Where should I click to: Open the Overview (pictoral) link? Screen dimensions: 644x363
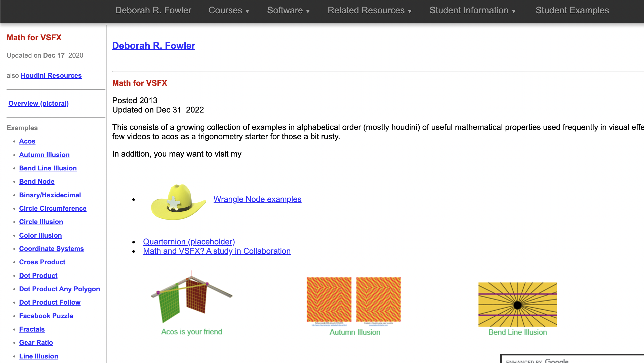coord(38,103)
